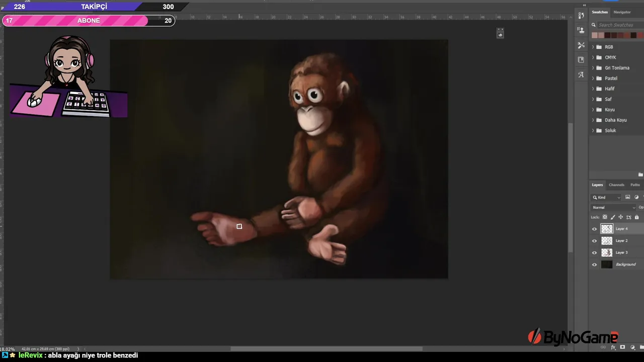
Task: Hide Layer 3 via eye icon
Action: click(x=594, y=252)
